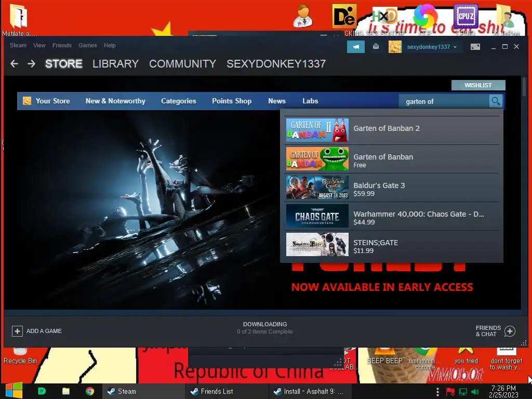Open the store News link
Viewport: 532px width, 399px height.
coord(277,101)
